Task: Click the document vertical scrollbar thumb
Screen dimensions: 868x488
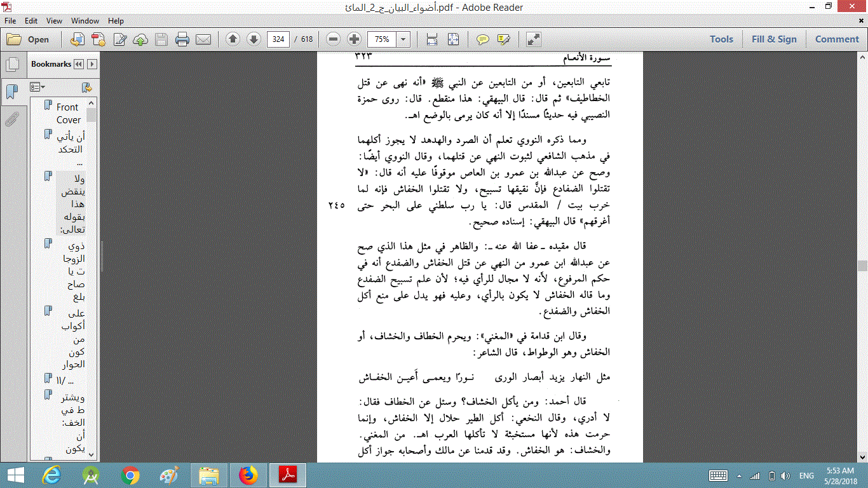Action: (862, 266)
